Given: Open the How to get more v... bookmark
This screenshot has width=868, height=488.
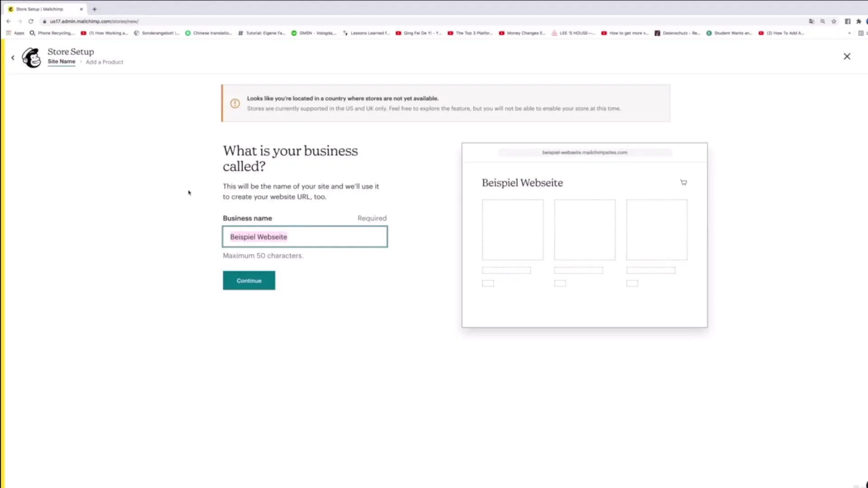Looking at the screenshot, I should 625,33.
